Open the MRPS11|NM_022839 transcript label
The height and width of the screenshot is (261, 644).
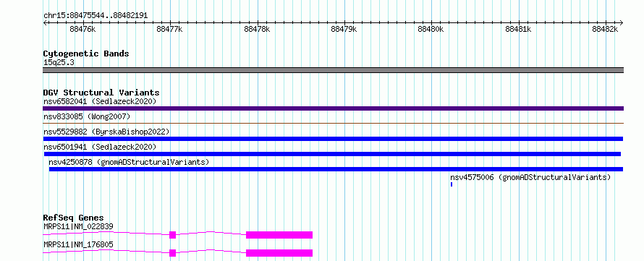coord(78,226)
